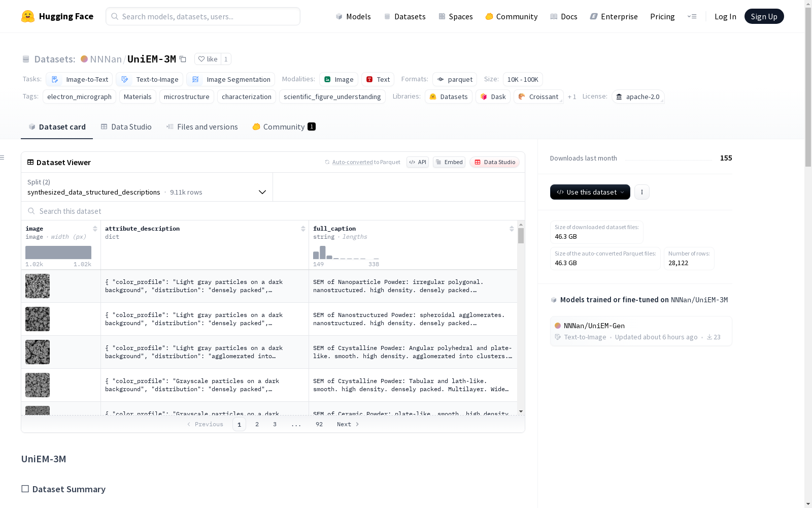812x508 pixels.
Task: Click the page vertical scrollbar thumb
Action: 808,86
